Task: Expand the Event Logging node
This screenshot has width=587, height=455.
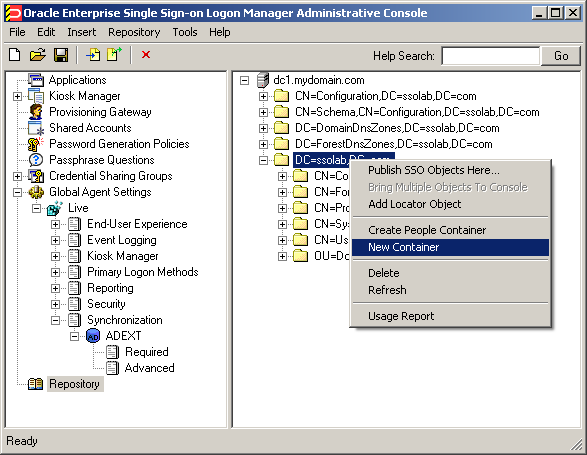Action: coord(55,240)
